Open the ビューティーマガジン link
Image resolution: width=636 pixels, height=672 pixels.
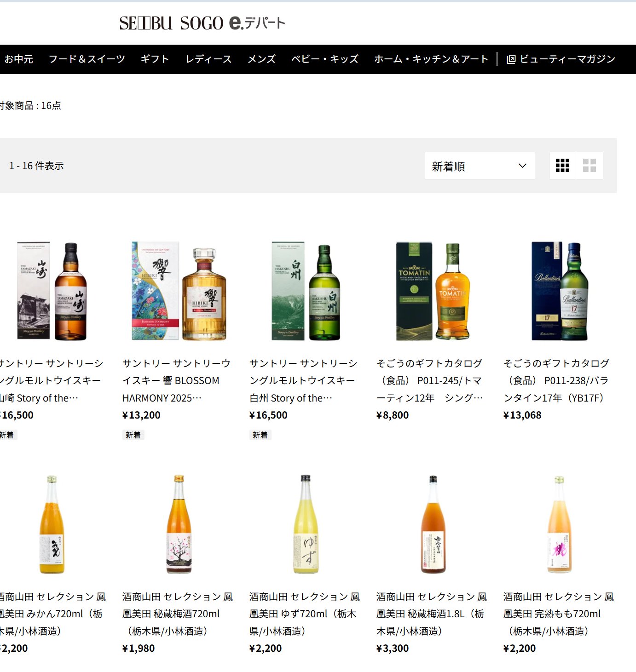click(x=561, y=59)
